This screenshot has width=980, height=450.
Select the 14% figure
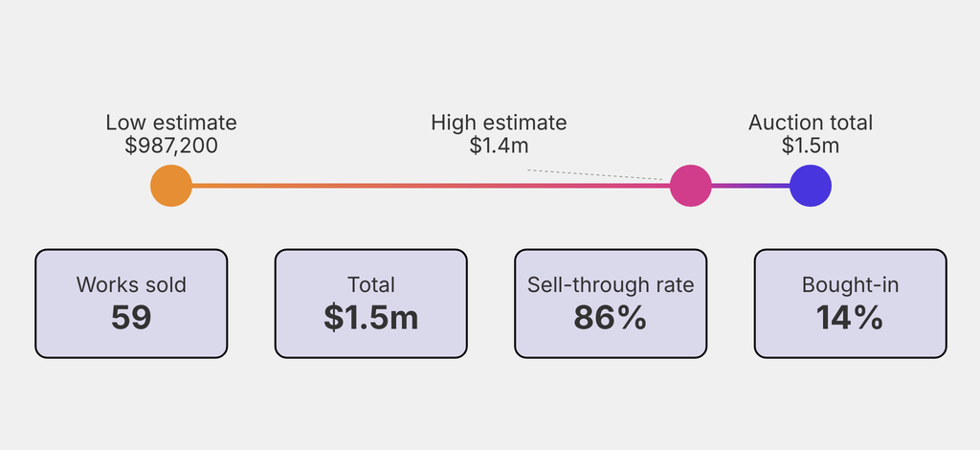coord(851,317)
